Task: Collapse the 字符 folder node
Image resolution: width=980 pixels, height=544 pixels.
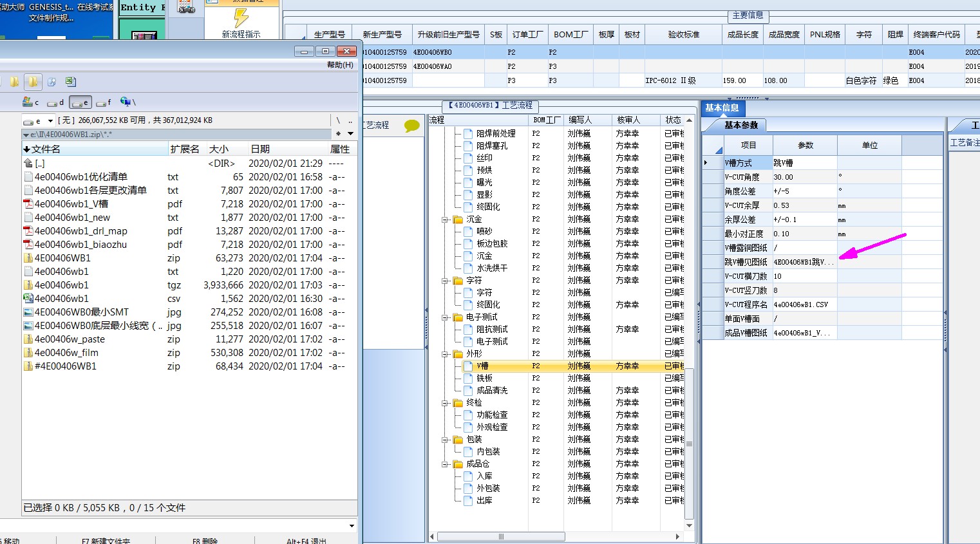Action: [x=445, y=281]
